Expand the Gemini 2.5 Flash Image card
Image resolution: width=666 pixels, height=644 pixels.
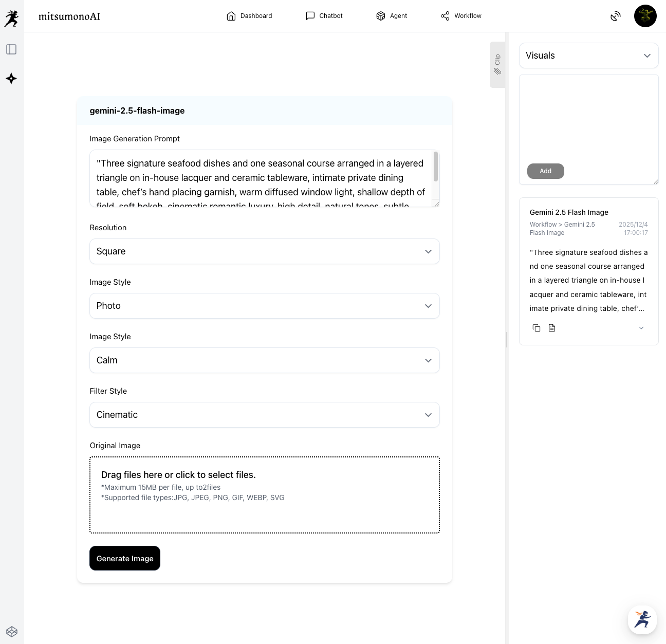click(x=641, y=328)
